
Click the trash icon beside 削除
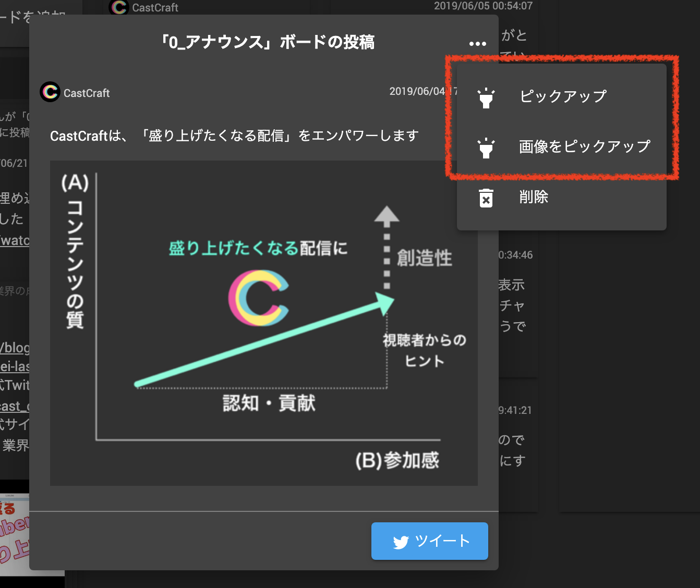click(x=486, y=198)
